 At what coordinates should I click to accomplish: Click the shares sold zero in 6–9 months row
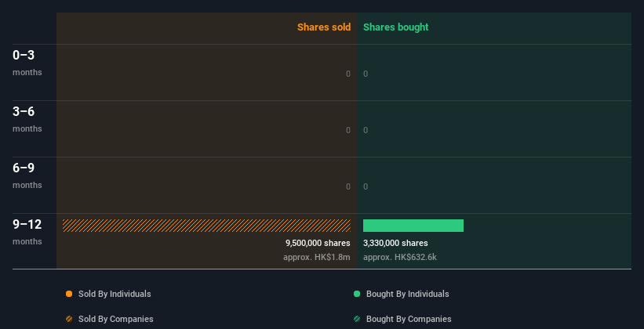[x=348, y=186]
